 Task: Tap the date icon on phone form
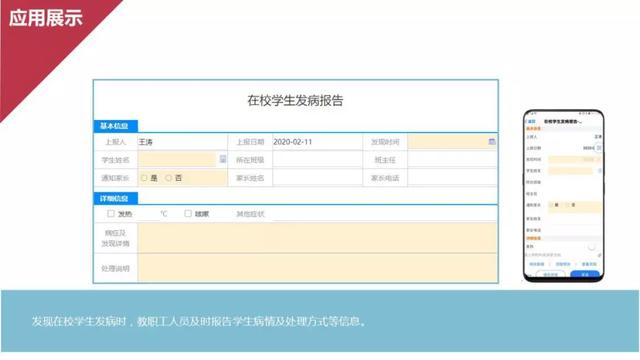(x=599, y=148)
